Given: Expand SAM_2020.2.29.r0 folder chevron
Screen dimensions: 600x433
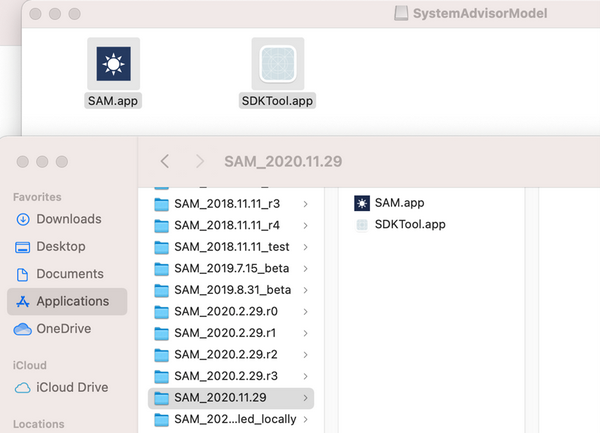Looking at the screenshot, I should pyautogui.click(x=304, y=312).
